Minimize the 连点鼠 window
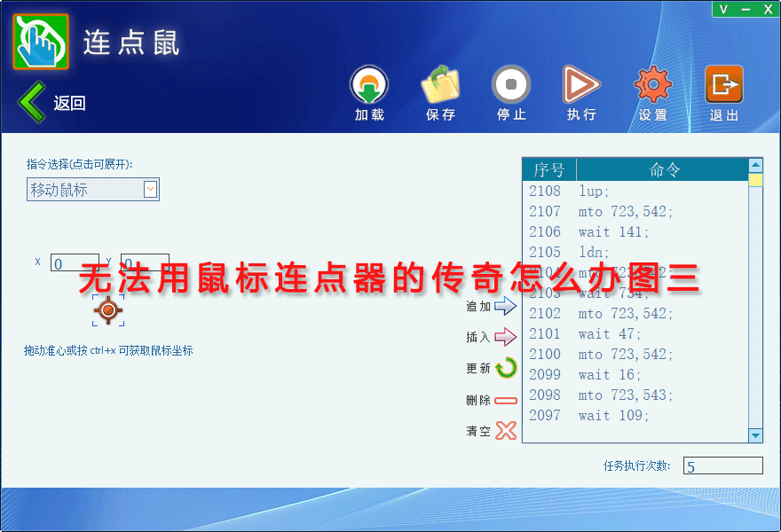781x532 pixels. coord(745,9)
